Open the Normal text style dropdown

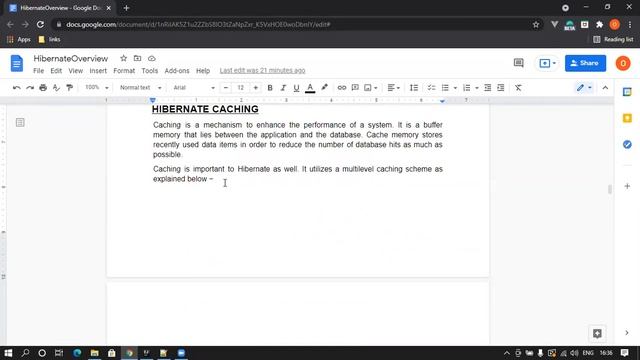pyautogui.click(x=140, y=87)
